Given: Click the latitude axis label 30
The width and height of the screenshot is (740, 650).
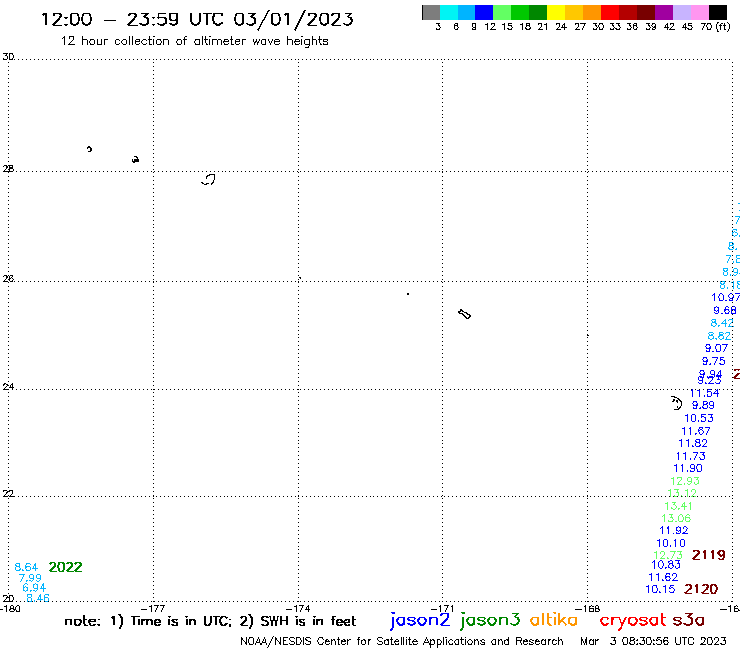Looking at the screenshot, I should pyautogui.click(x=8, y=57).
